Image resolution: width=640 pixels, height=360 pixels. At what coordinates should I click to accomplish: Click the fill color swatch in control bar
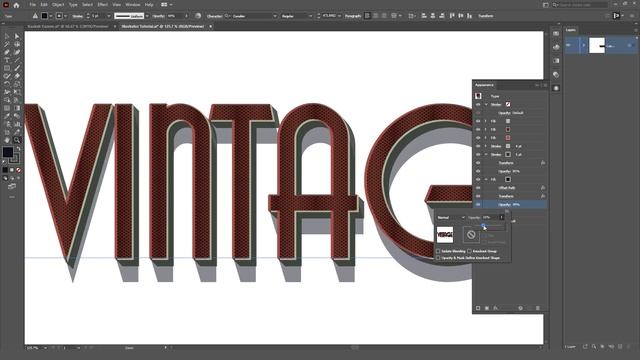[x=44, y=16]
